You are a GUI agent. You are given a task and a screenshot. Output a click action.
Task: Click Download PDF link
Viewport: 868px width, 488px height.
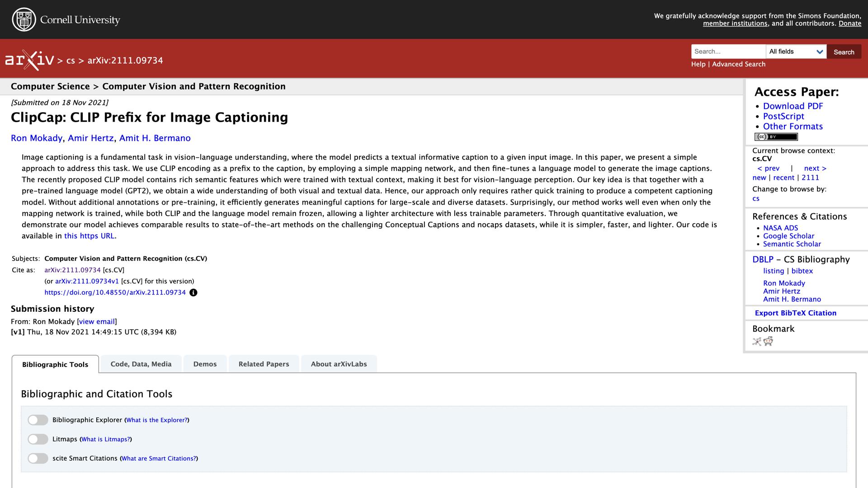793,106
